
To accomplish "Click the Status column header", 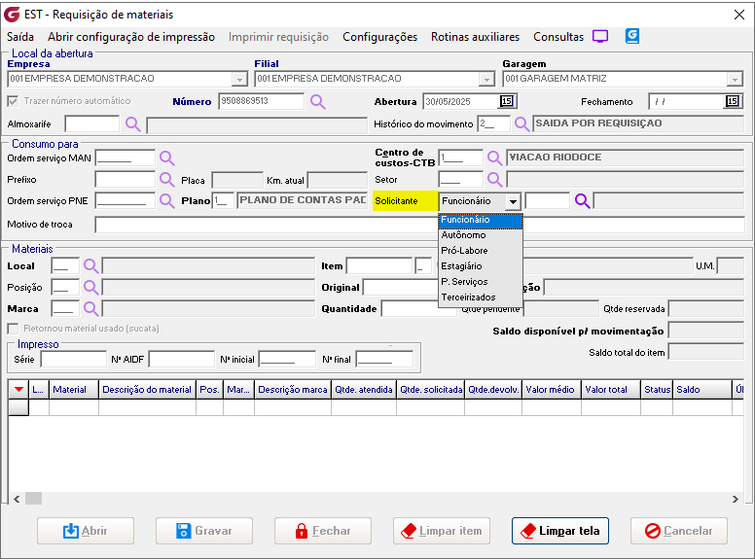I will pyautogui.click(x=657, y=390).
